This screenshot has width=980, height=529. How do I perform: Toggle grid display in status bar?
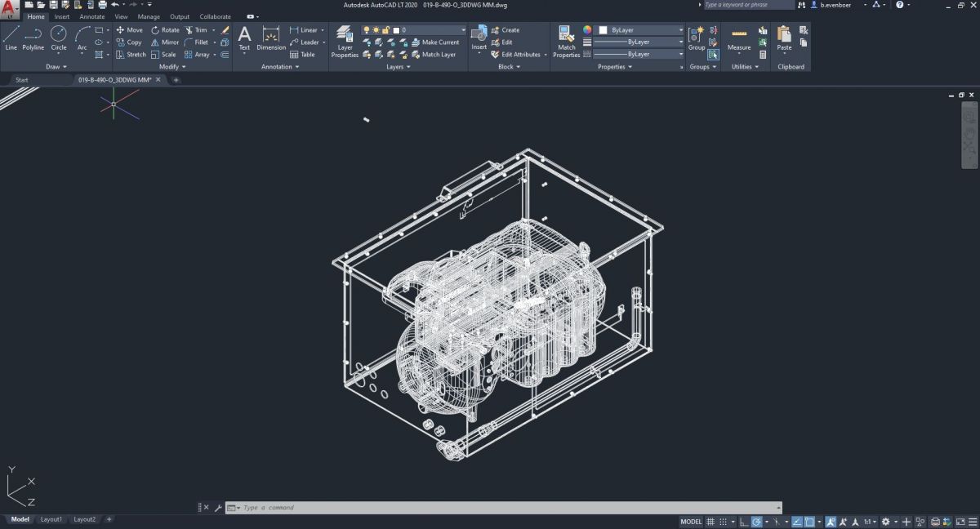[710, 522]
